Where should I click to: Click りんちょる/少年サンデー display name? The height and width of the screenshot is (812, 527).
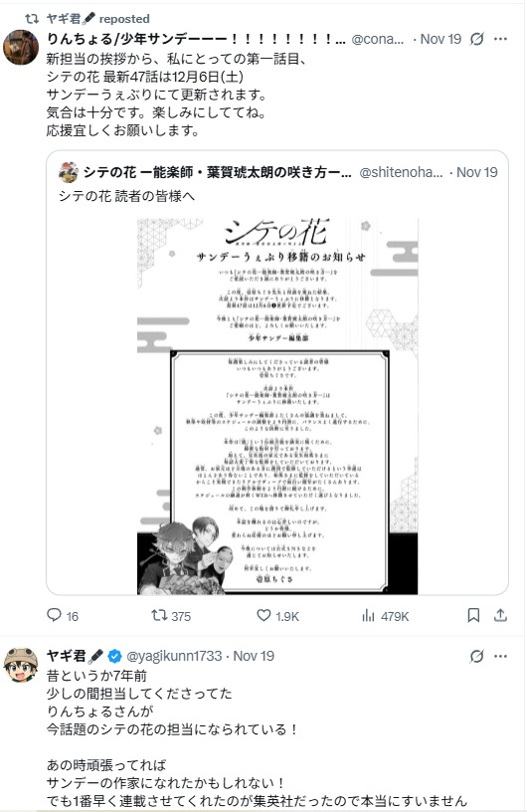click(x=196, y=39)
